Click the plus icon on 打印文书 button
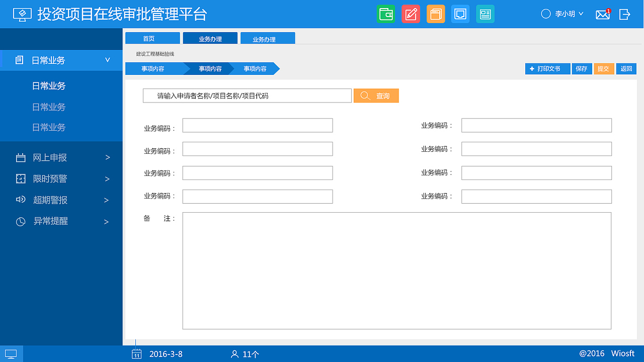Screen dimensions: 644x362 (x=532, y=69)
